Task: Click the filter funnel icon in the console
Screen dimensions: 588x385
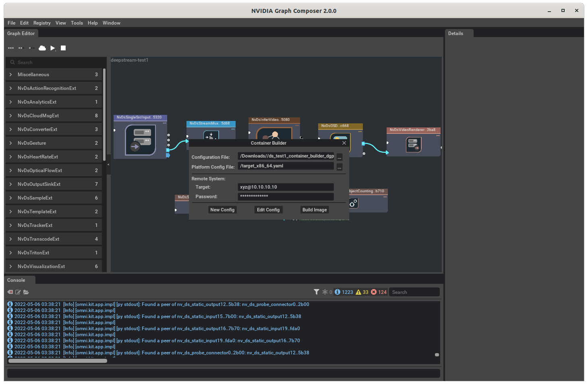Action: 317,291
